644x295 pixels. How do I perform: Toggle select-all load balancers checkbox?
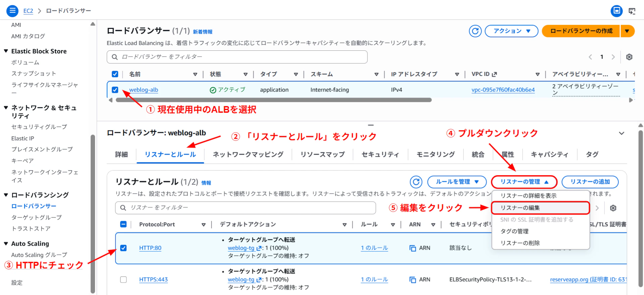click(x=115, y=74)
